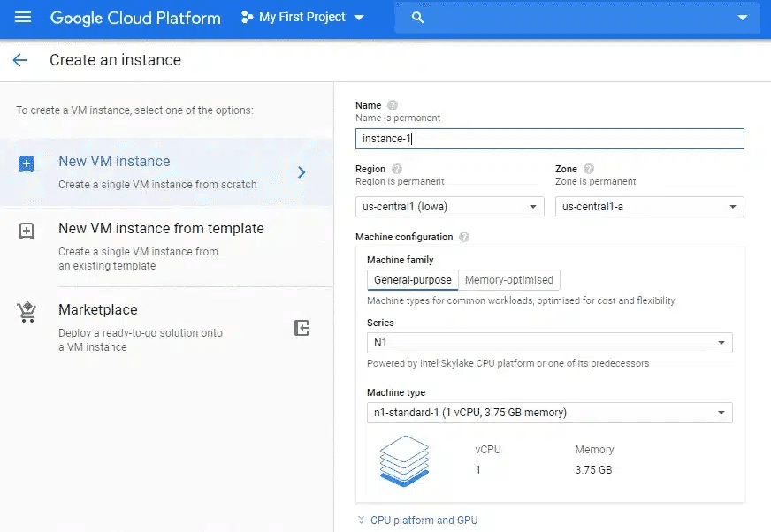The height and width of the screenshot is (532, 771).
Task: Click the Machine configuration help icon
Action: 464,237
